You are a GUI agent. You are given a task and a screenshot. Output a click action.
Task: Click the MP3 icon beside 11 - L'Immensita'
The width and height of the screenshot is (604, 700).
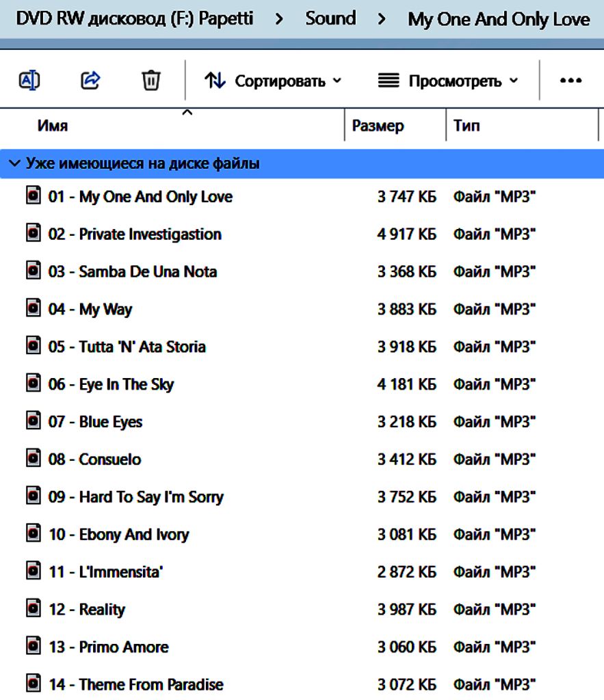(34, 570)
